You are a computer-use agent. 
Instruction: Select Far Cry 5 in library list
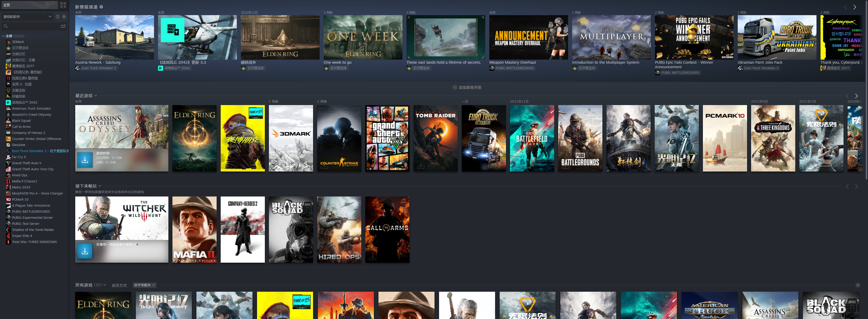coord(19,157)
